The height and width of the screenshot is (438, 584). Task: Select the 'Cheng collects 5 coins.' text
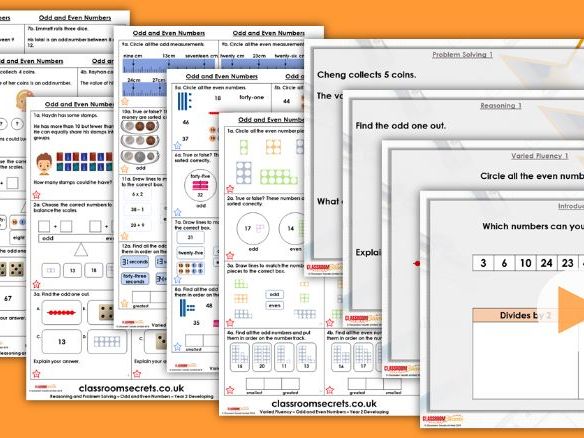(x=366, y=75)
